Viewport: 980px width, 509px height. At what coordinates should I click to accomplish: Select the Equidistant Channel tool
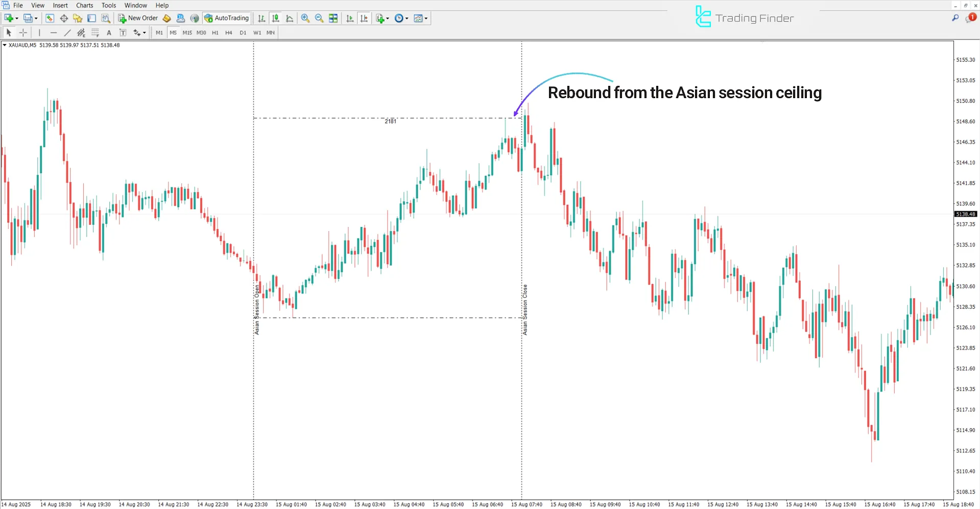pos(81,33)
